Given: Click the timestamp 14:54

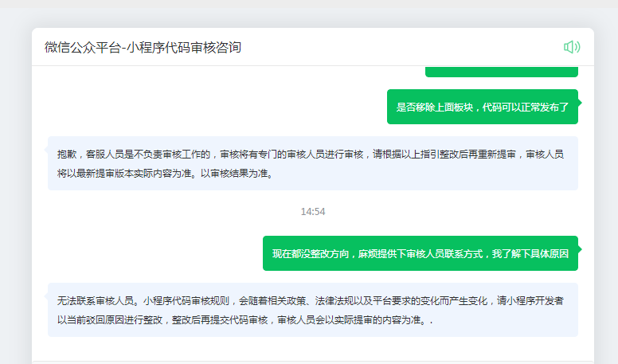Looking at the screenshot, I should [313, 212].
